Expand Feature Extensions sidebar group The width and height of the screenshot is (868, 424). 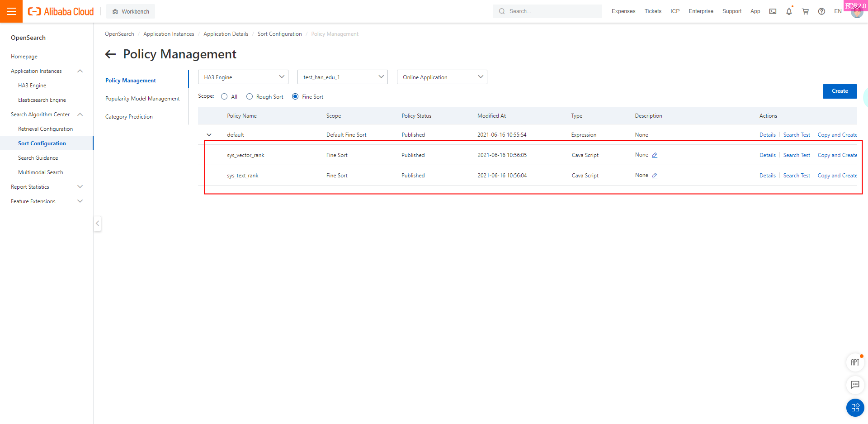(80, 201)
